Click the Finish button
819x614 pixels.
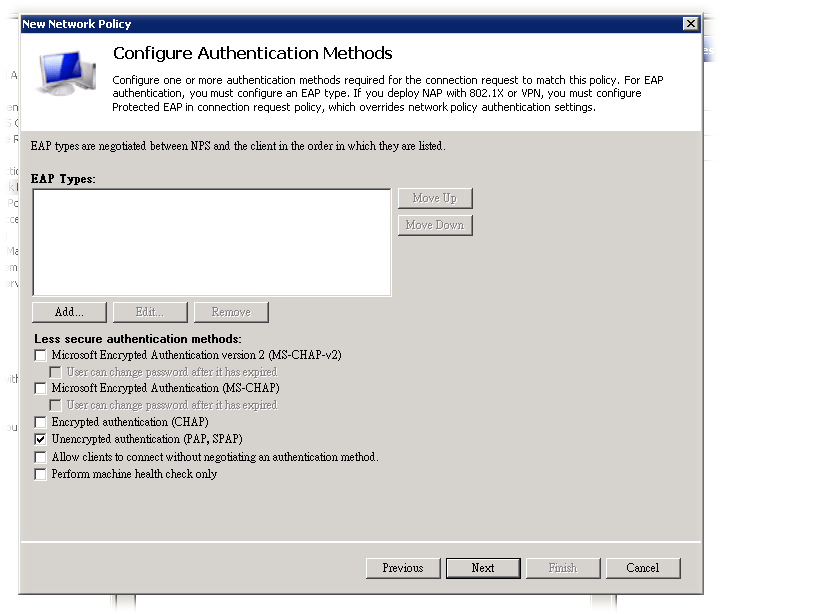tap(563, 568)
